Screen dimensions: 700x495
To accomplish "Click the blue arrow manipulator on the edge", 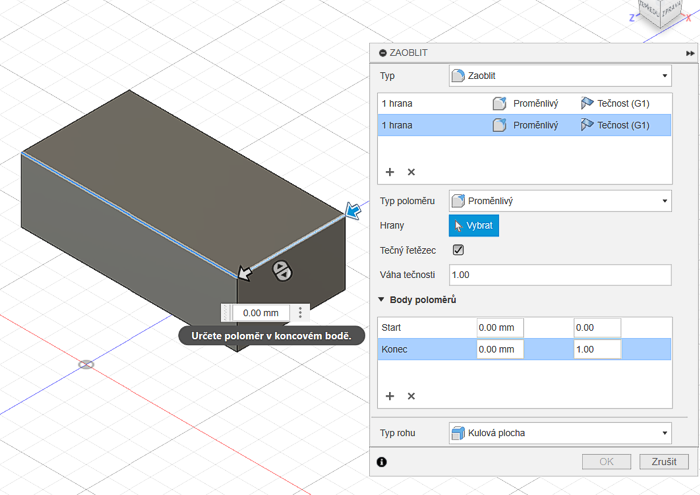I will point(353,210).
